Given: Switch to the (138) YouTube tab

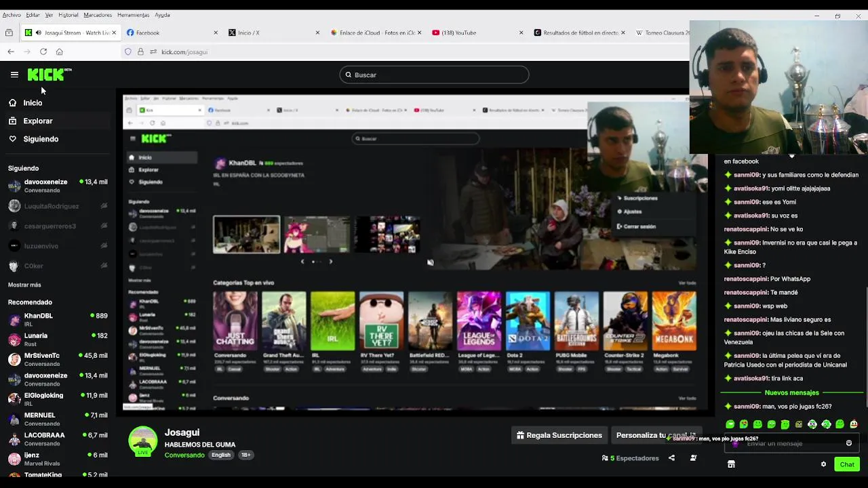Looking at the screenshot, I should tap(477, 33).
